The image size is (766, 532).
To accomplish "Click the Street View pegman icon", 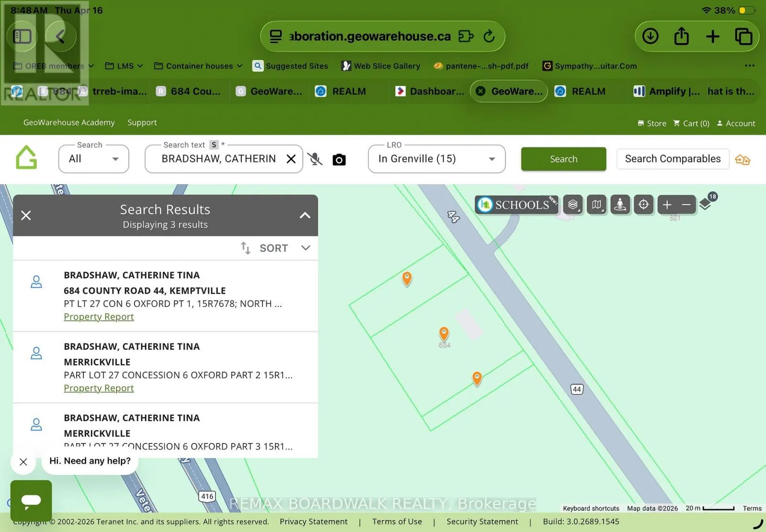I will (620, 205).
